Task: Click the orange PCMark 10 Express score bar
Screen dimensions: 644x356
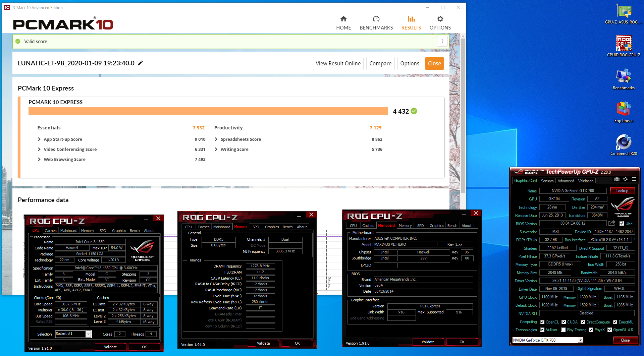Action: (208, 111)
